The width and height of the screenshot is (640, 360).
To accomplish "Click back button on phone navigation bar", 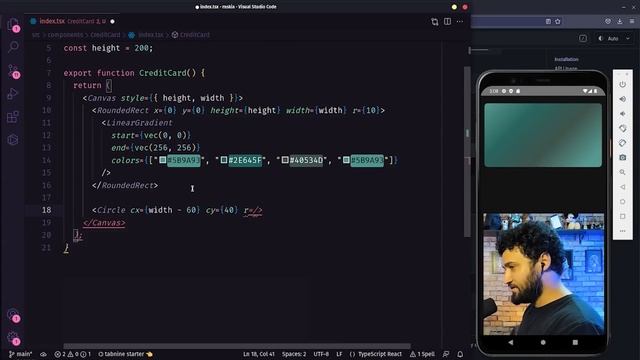I will (x=511, y=342).
